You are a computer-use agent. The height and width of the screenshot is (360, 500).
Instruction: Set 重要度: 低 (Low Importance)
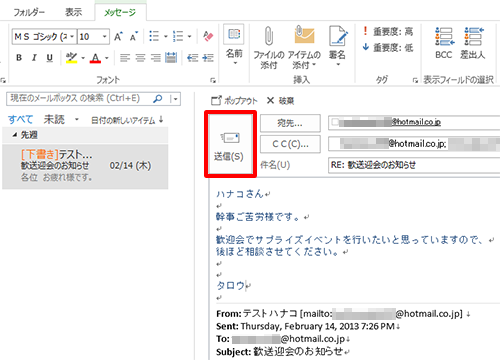coord(388,48)
